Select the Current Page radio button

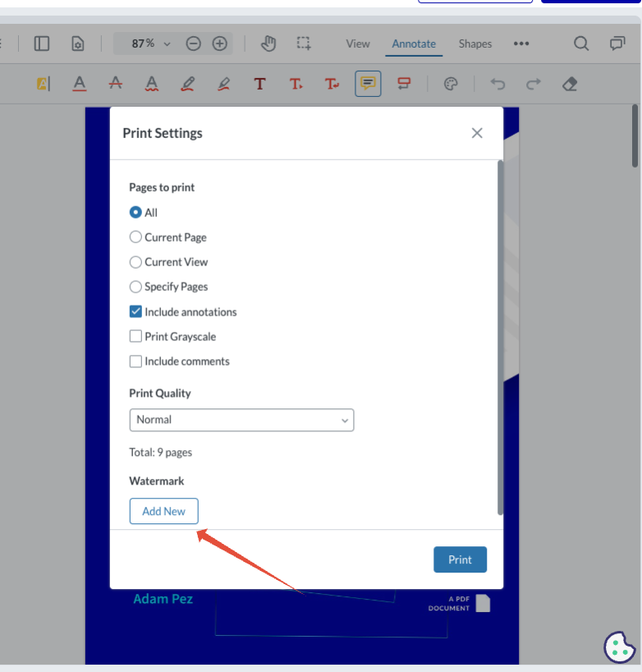click(x=136, y=237)
